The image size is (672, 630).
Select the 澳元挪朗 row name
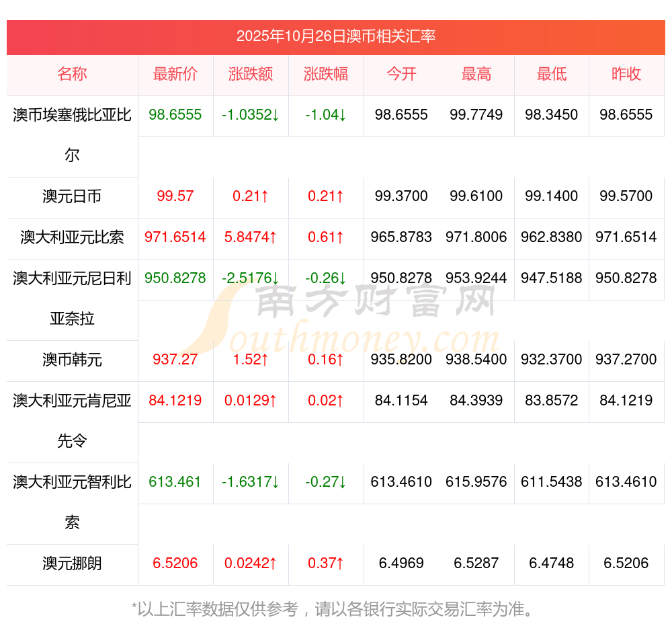tap(72, 563)
